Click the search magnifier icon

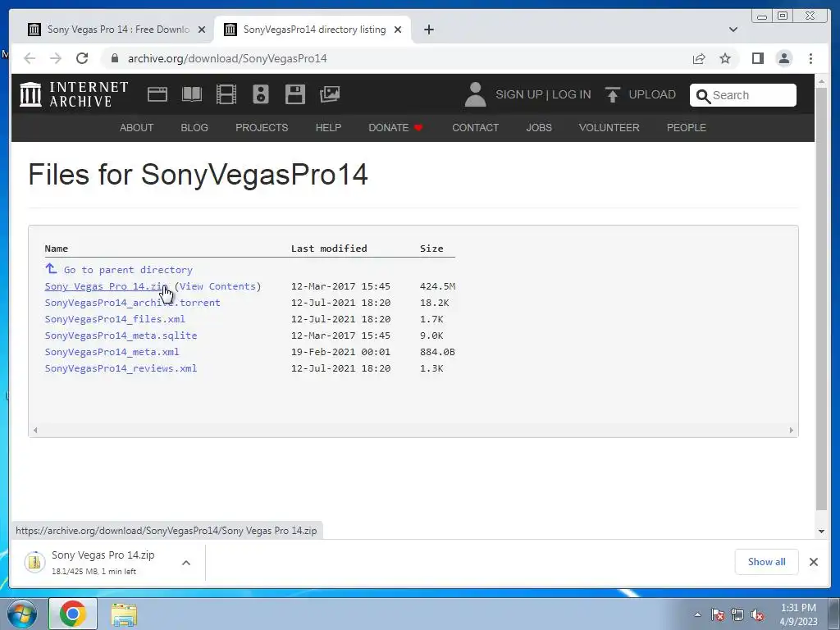coord(703,96)
